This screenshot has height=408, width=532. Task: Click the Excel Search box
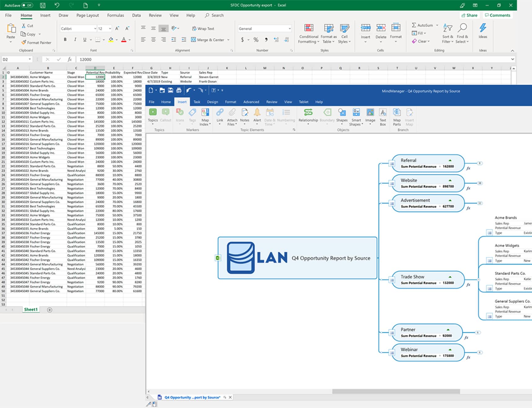pyautogui.click(x=214, y=15)
